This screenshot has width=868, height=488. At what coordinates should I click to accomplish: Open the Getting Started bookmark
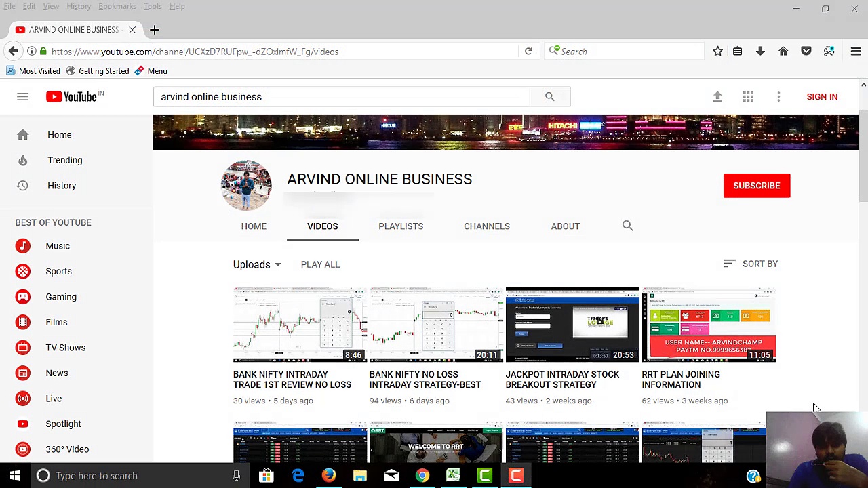click(97, 71)
